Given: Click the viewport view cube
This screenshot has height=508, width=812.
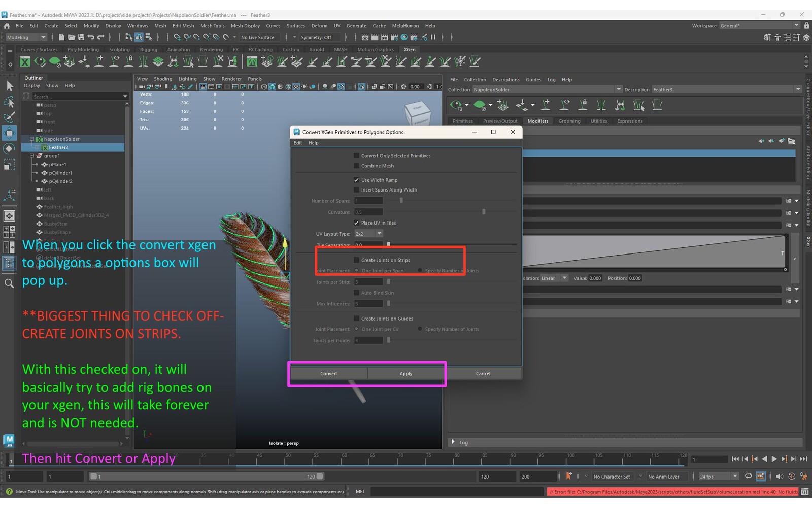Looking at the screenshot, I should pos(418,112).
